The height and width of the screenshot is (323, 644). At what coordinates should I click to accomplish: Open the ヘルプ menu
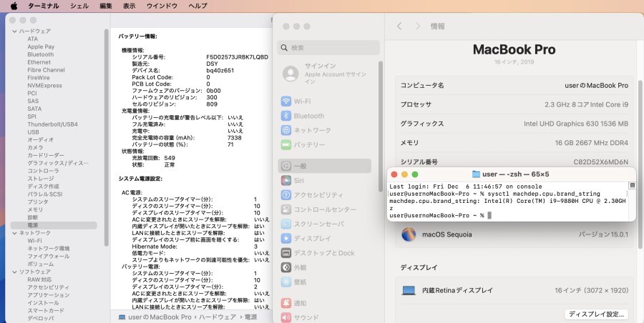[x=198, y=6]
